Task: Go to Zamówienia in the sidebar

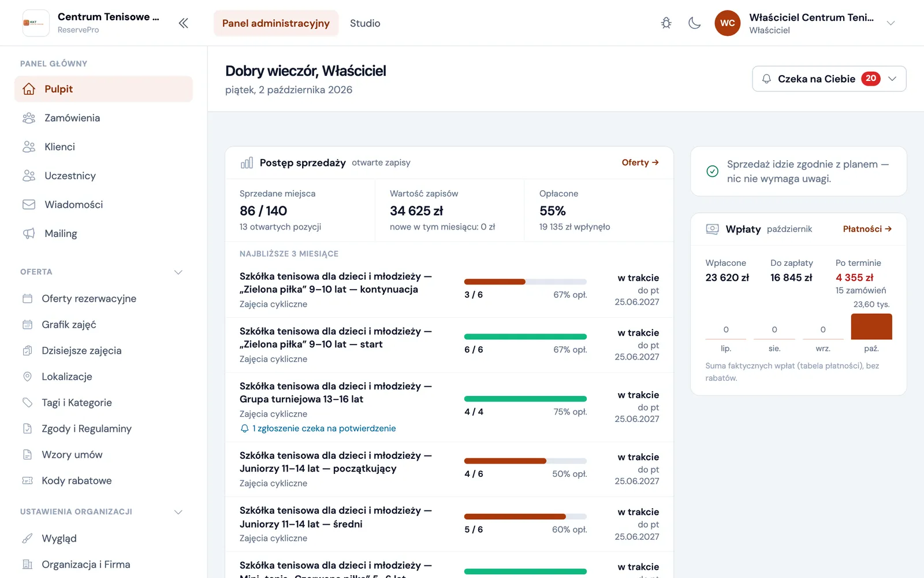Action: (x=103, y=118)
